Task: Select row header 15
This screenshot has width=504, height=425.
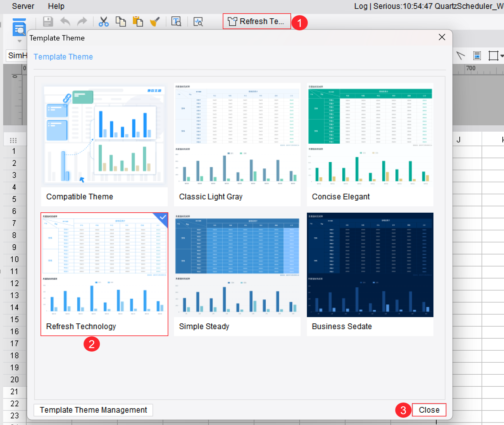Action: (x=14, y=320)
